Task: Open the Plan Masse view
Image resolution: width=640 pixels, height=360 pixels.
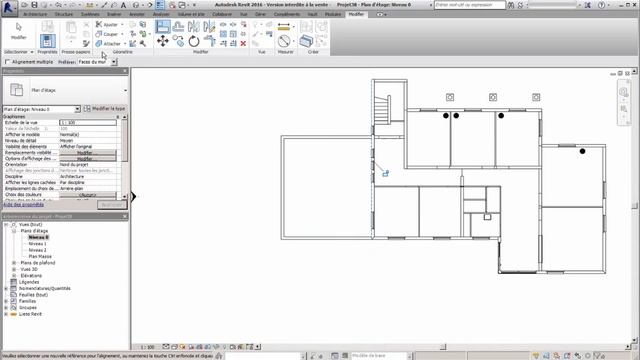Action: [x=40, y=256]
